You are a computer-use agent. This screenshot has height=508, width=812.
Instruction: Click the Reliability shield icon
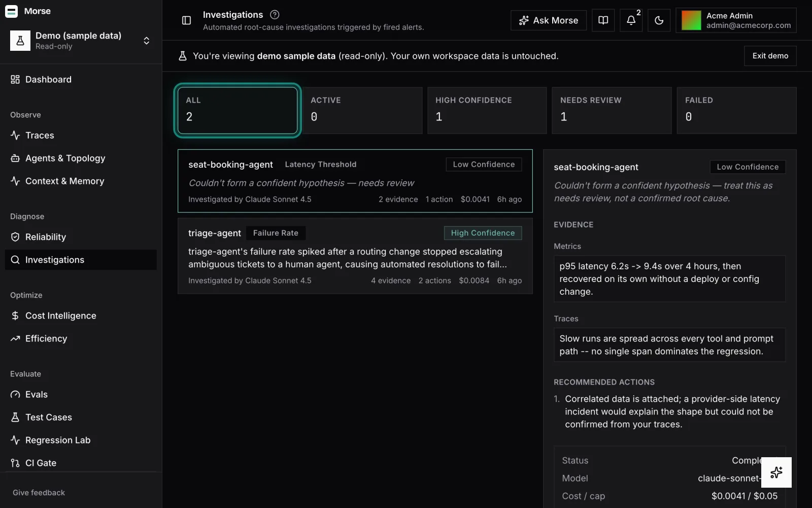coord(15,237)
